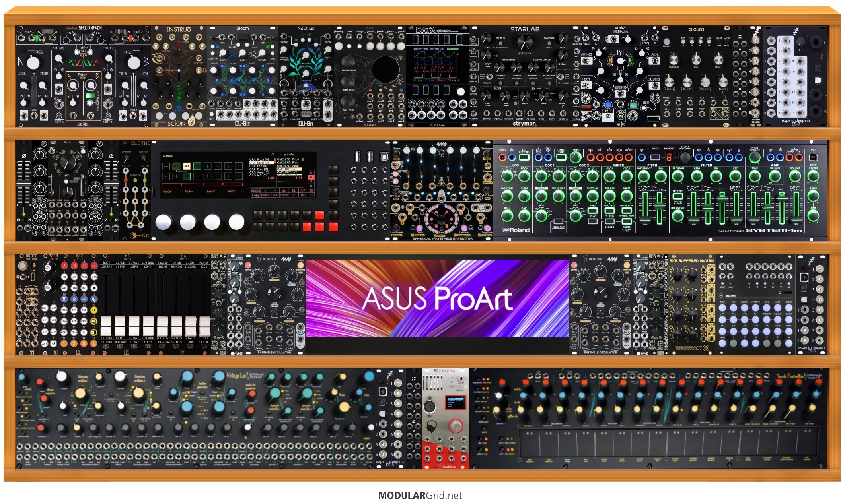Select the N page tab on SSP screen

click(311, 177)
